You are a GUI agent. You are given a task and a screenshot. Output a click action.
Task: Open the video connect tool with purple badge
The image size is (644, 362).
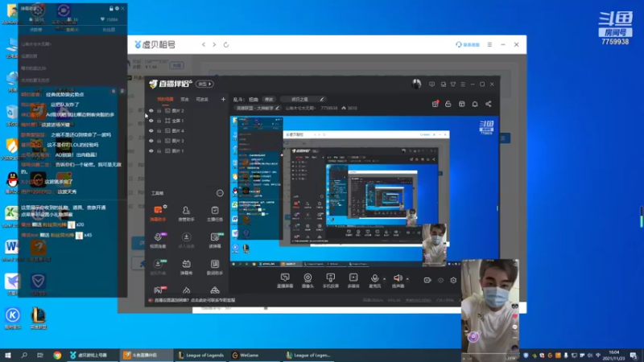tap(158, 240)
